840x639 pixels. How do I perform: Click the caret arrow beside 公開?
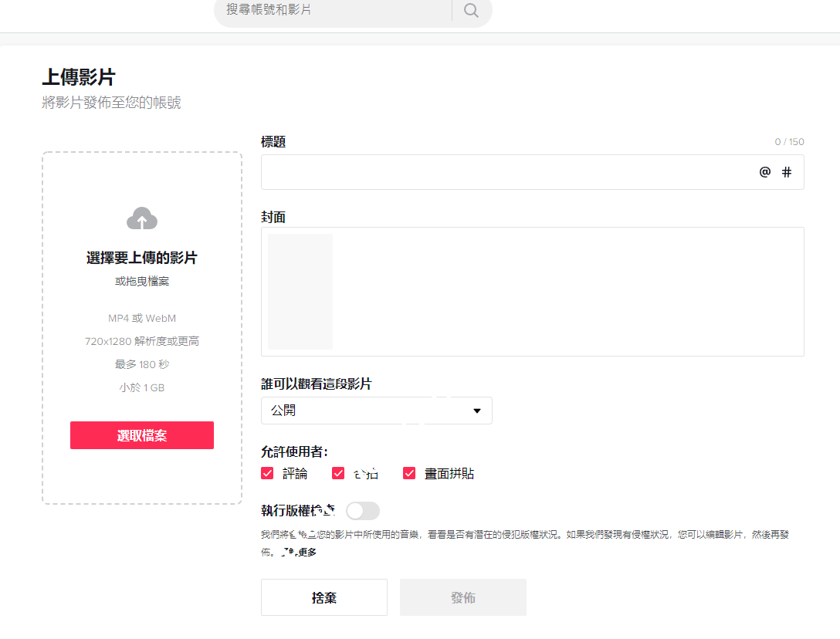(477, 411)
